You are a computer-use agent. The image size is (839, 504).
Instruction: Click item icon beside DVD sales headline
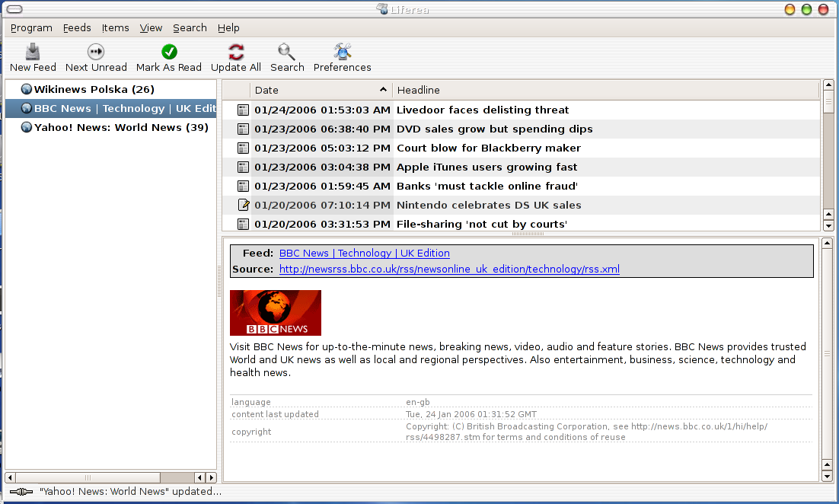pos(243,129)
